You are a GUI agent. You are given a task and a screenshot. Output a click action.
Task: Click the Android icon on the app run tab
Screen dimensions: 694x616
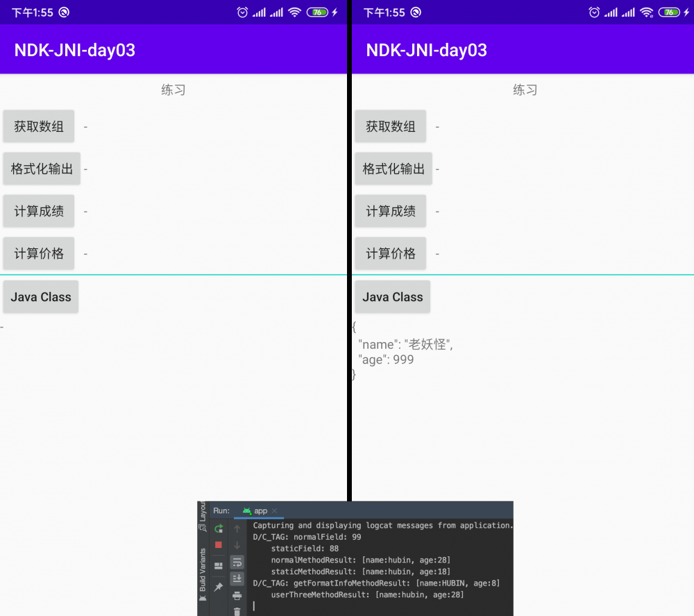point(246,511)
